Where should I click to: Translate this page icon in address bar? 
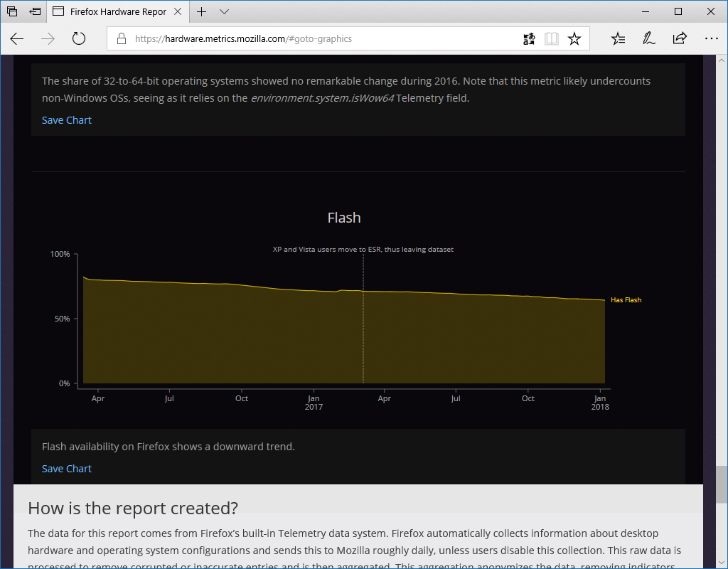pos(529,38)
